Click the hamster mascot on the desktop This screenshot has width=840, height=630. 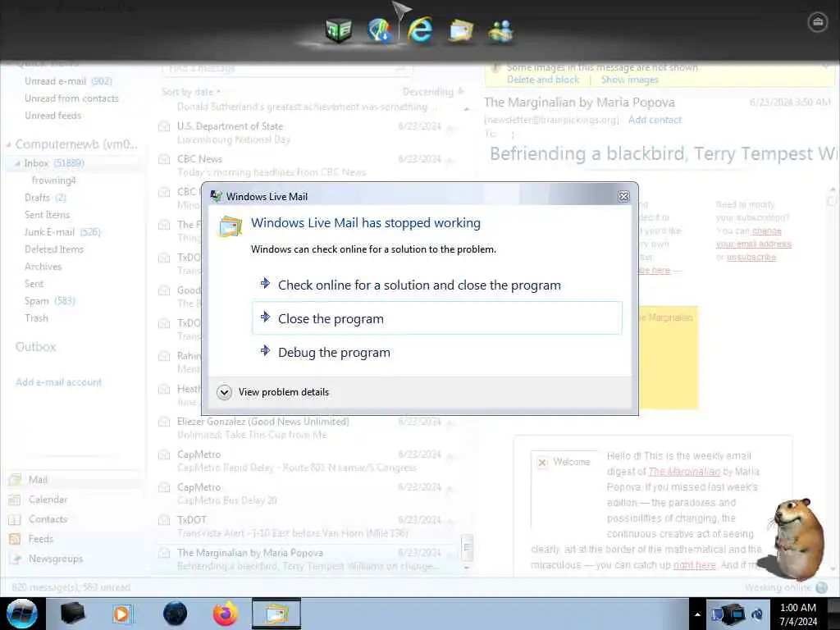[x=797, y=539]
